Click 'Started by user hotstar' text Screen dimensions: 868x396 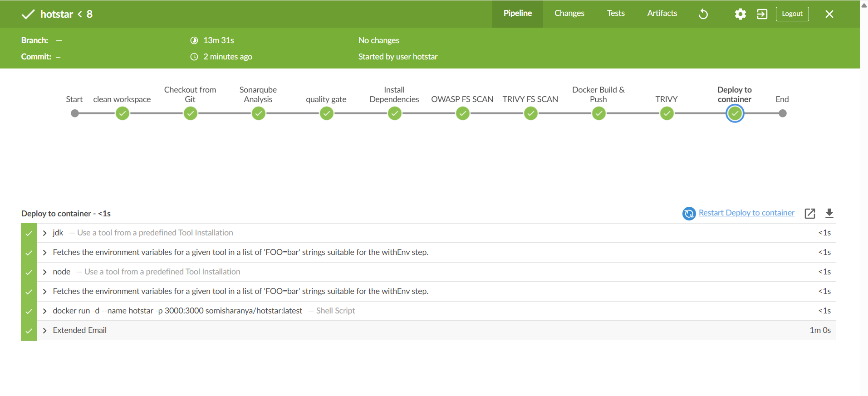pyautogui.click(x=398, y=57)
